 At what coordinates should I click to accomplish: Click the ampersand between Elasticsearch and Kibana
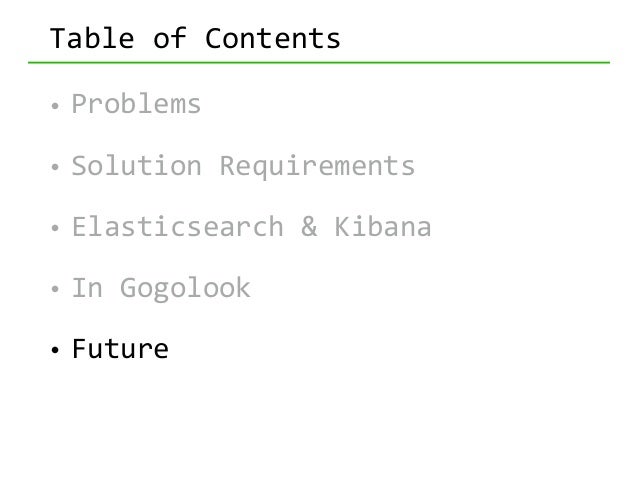point(308,228)
